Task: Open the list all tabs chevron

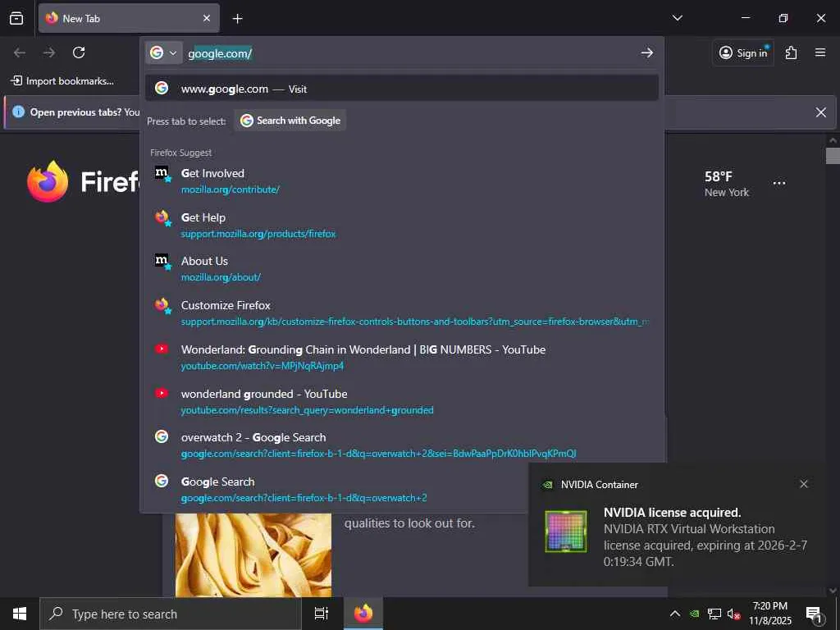Action: [677, 18]
